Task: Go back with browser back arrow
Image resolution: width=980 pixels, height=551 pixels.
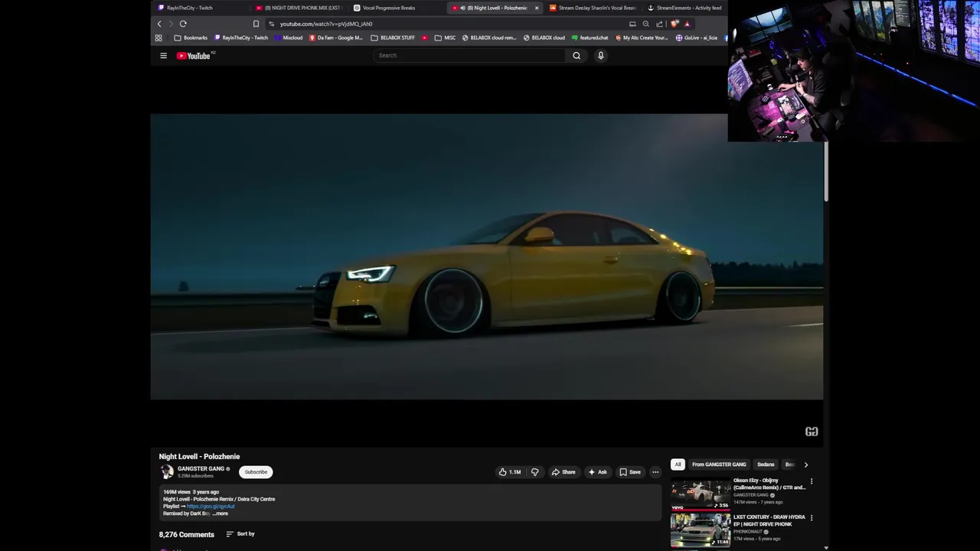Action: (x=159, y=24)
